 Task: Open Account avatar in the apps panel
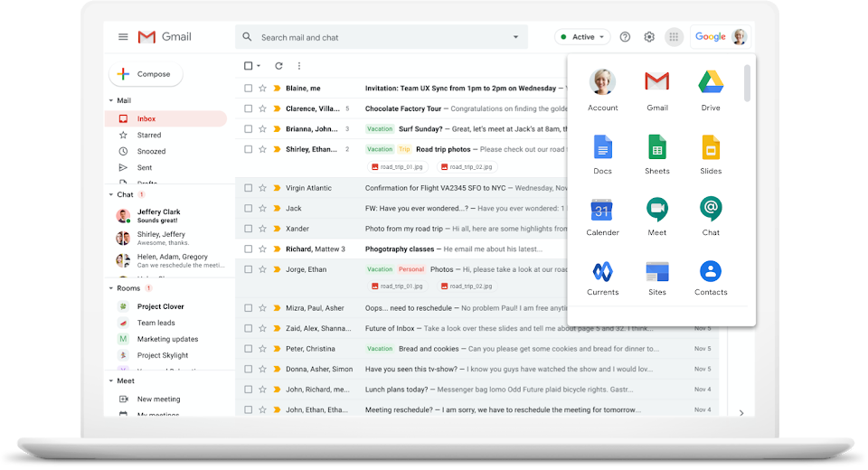point(602,90)
